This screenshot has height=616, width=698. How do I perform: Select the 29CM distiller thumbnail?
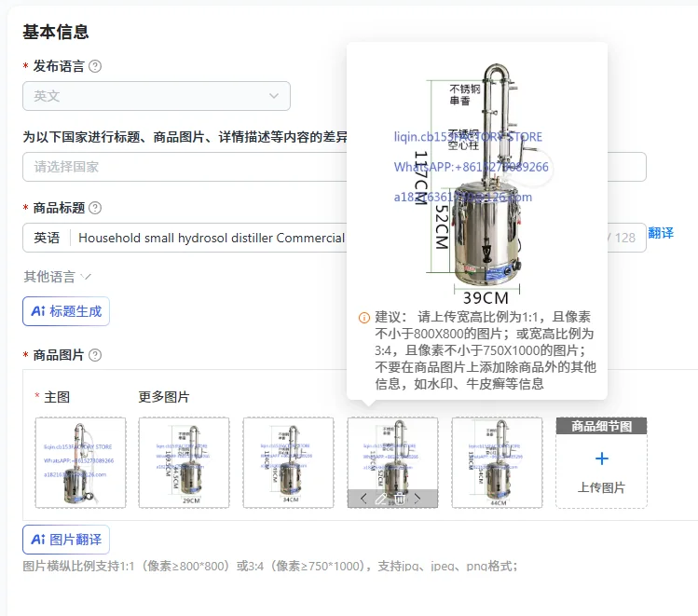[184, 462]
